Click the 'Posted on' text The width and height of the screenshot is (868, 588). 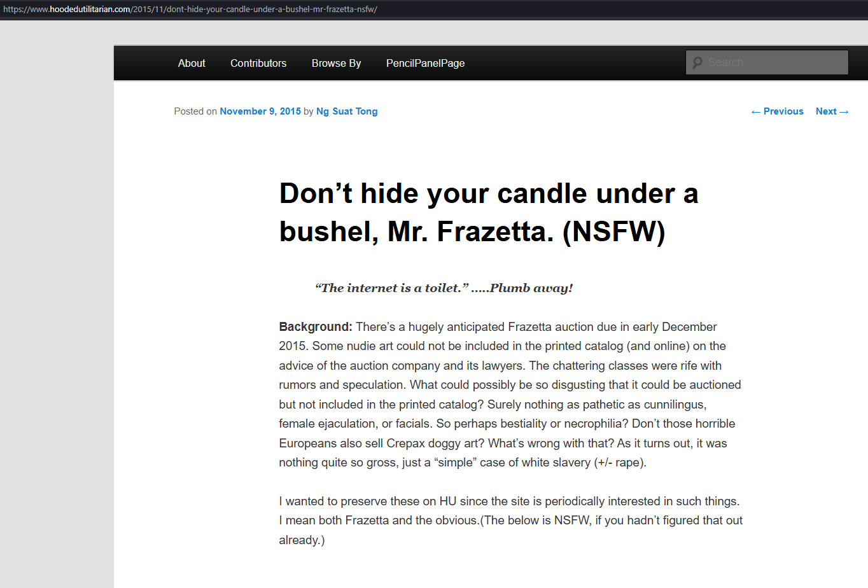point(195,111)
